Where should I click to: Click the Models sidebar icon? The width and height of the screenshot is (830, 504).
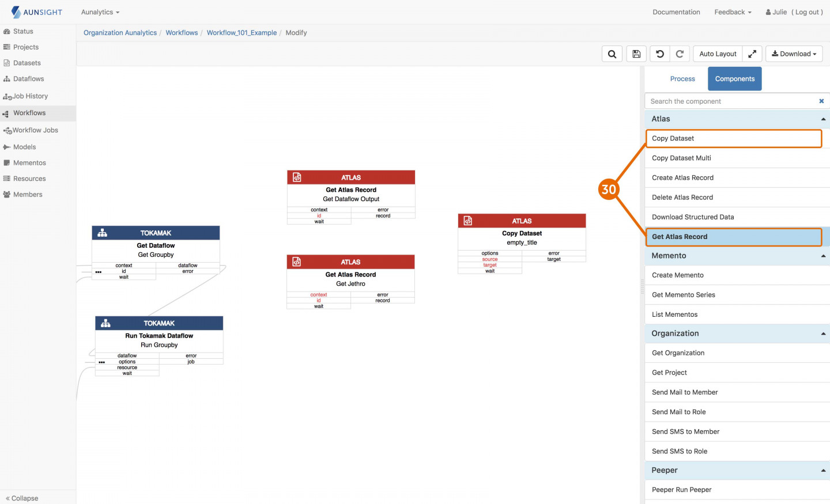(x=7, y=147)
